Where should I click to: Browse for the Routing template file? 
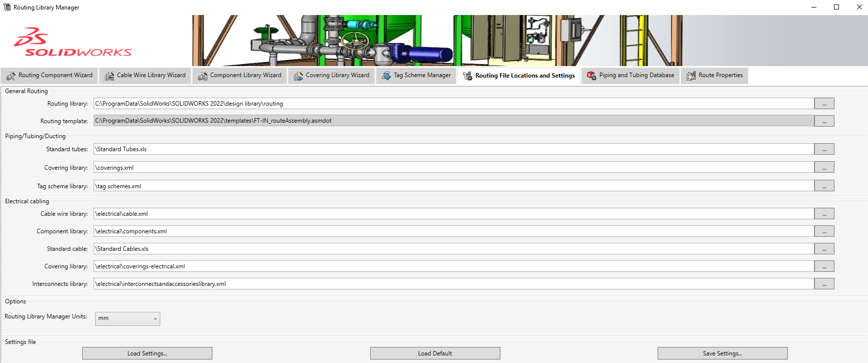824,121
